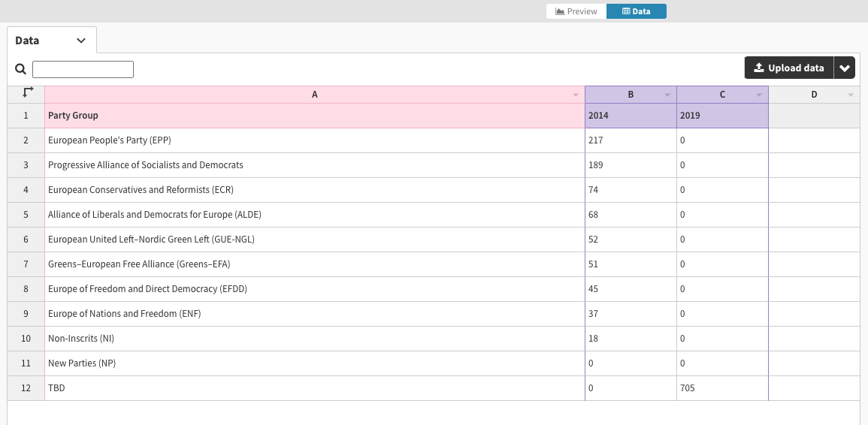Screen dimensions: 868x425
Task: Select column A header
Action: 314,95
